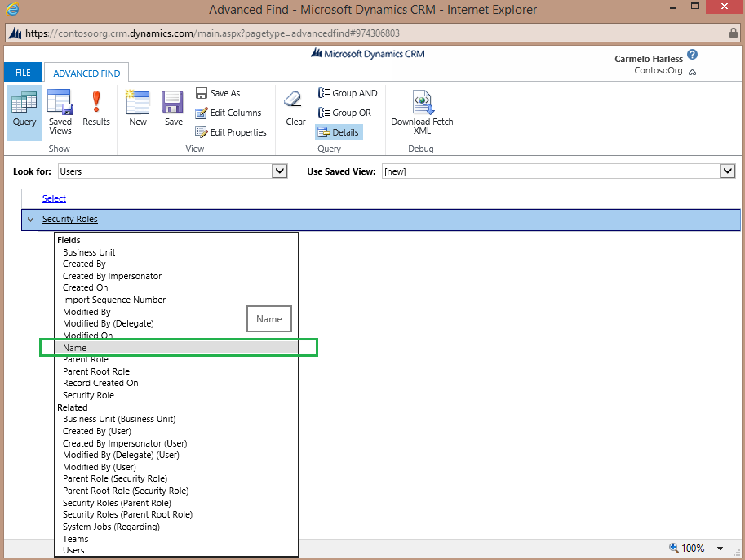Open the FILE tab
Screen dimensions: 745x560
click(23, 73)
